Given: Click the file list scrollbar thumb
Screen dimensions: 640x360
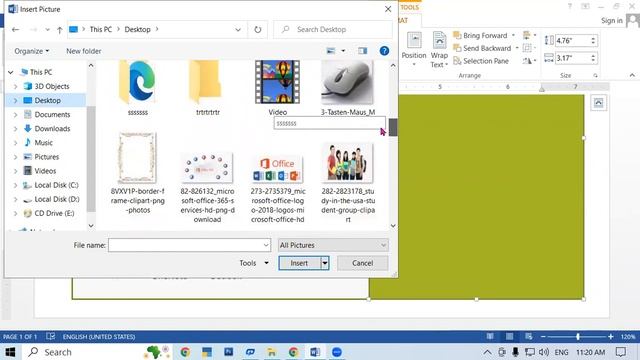Looking at the screenshot, I should pyautogui.click(x=393, y=127).
